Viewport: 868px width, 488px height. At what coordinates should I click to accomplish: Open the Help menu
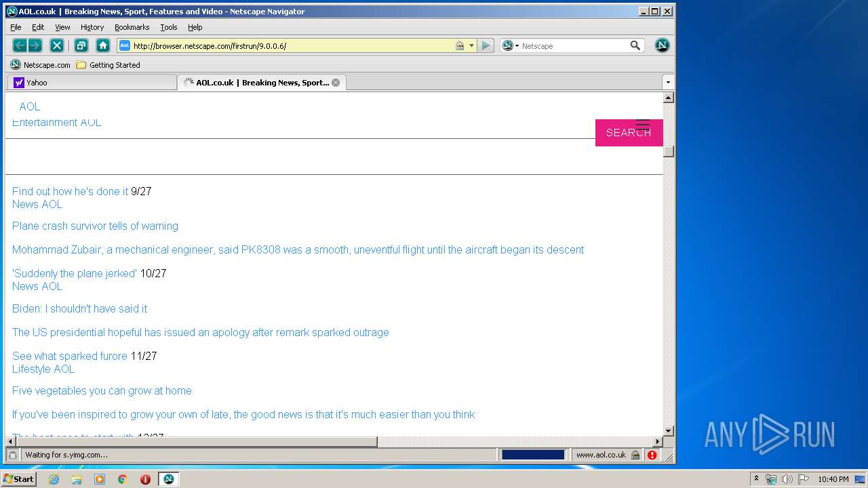[195, 27]
